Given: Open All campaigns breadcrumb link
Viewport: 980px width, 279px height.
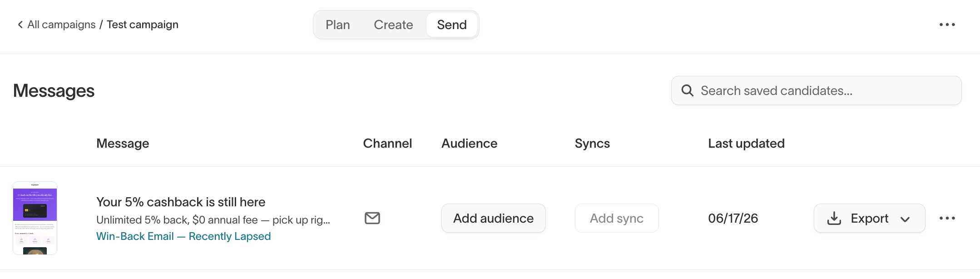Looking at the screenshot, I should 61,25.
